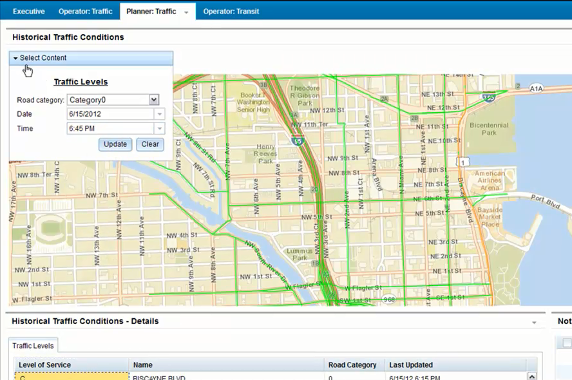This screenshot has height=380, width=572.
Task: Click the I-95 highway shield on map
Action: tap(298, 140)
